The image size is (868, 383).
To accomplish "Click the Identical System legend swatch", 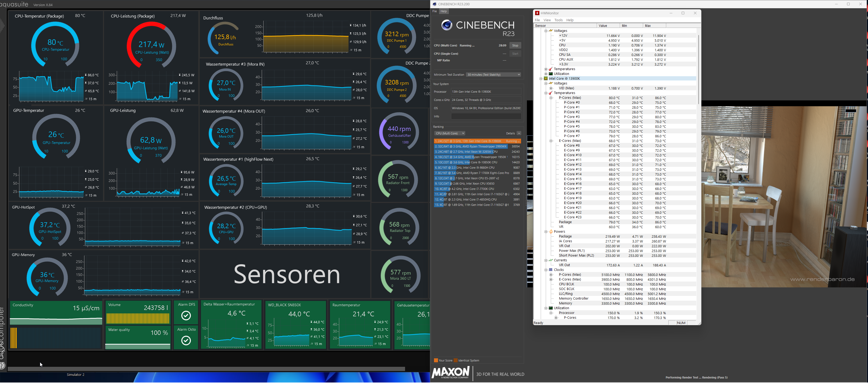I will coord(456,360).
